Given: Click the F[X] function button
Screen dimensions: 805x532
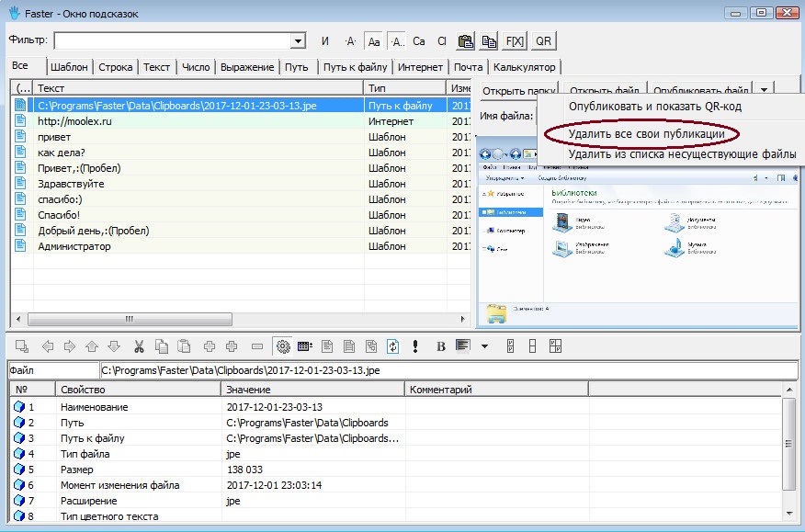Looking at the screenshot, I should pos(515,41).
